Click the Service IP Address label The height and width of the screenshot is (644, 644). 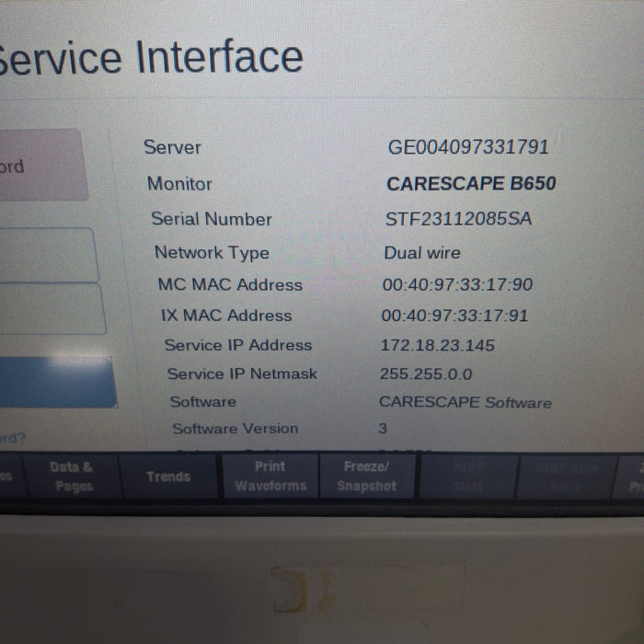click(x=238, y=345)
